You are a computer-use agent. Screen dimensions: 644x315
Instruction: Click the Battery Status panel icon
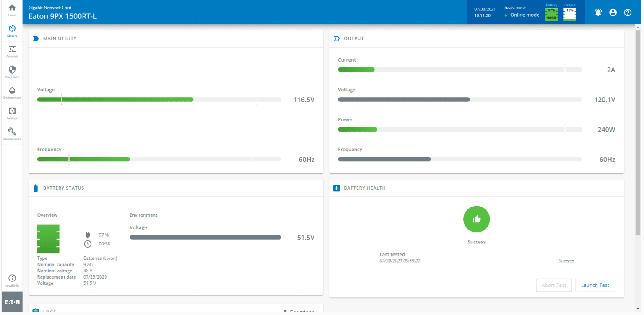pos(36,188)
